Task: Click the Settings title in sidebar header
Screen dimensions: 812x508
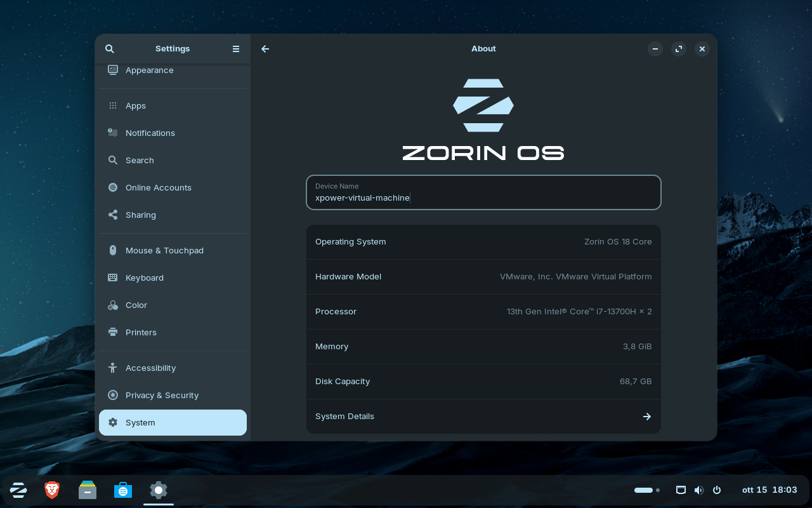Action: (173, 49)
